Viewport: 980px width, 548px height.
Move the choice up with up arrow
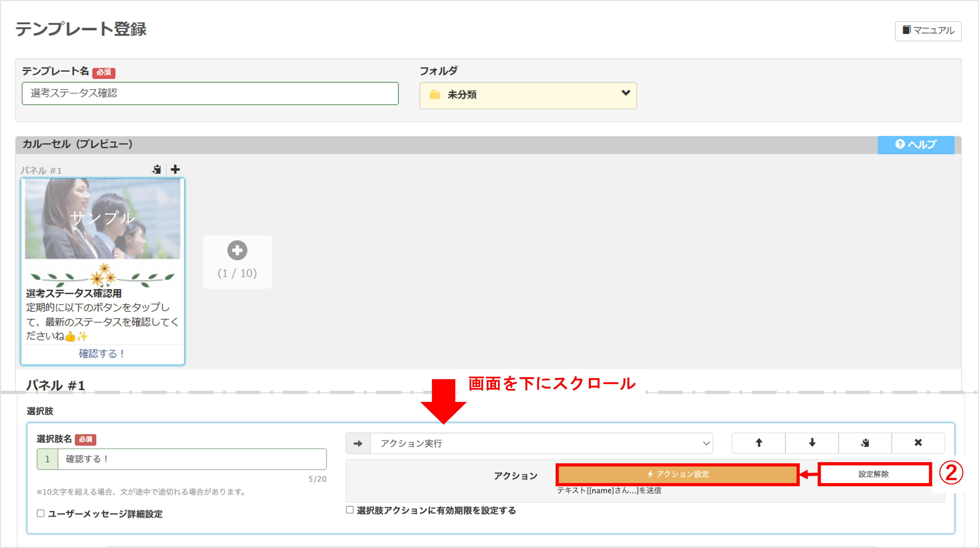click(759, 443)
